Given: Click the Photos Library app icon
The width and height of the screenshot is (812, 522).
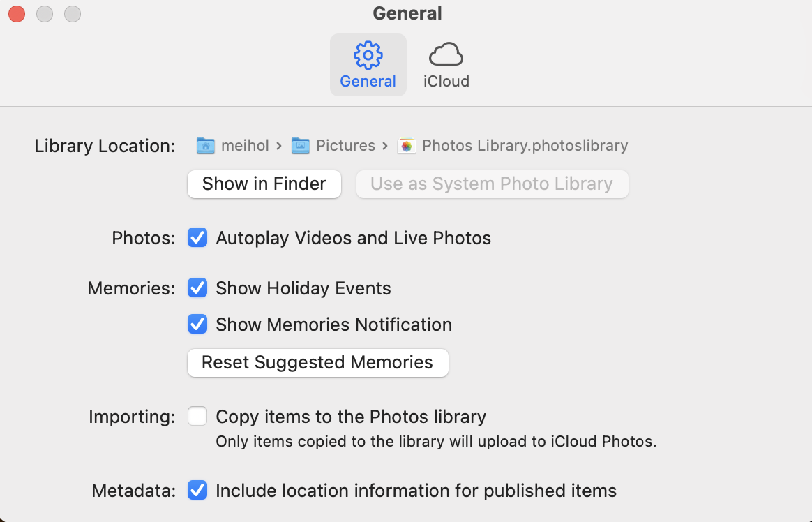Looking at the screenshot, I should [406, 145].
